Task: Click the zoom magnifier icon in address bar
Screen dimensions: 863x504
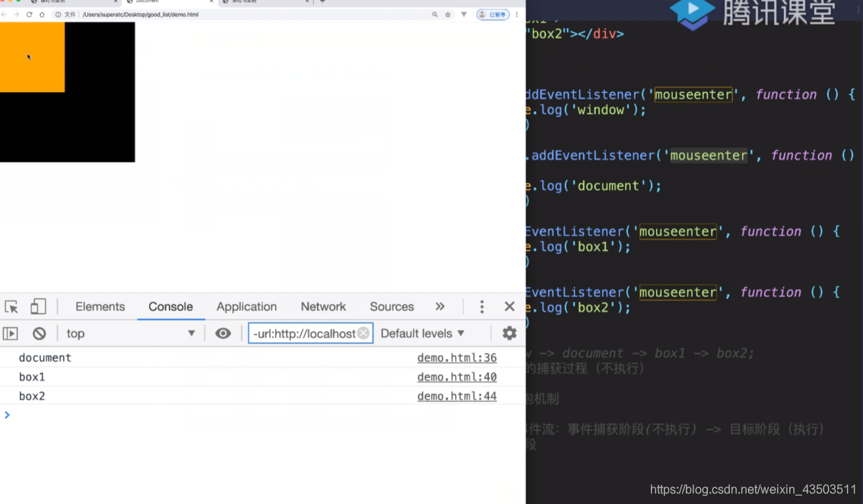Action: 435,14
